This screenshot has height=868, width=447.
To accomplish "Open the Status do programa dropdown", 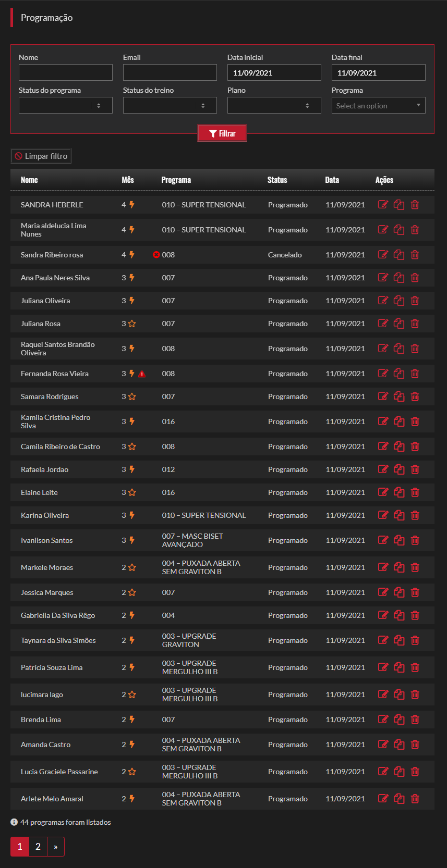I will pyautogui.click(x=66, y=105).
